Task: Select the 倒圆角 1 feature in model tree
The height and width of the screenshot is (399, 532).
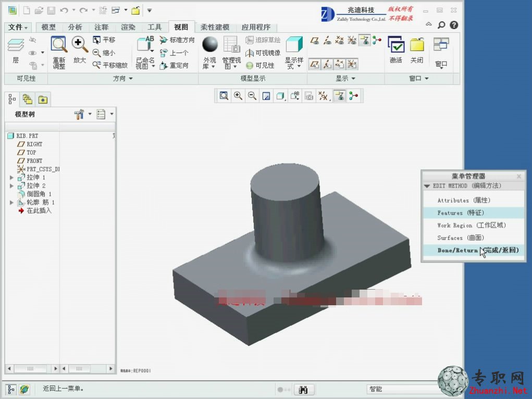Action: pyautogui.click(x=34, y=194)
